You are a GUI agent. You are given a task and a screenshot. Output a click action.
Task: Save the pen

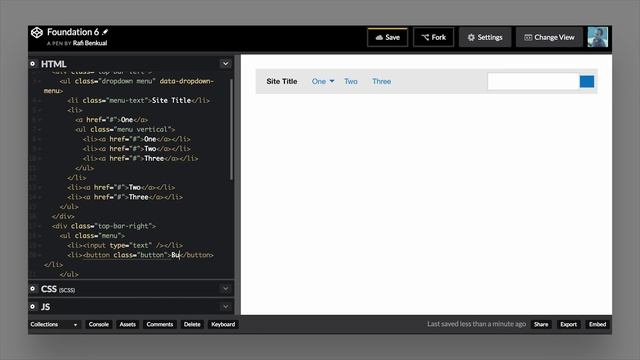coord(387,38)
